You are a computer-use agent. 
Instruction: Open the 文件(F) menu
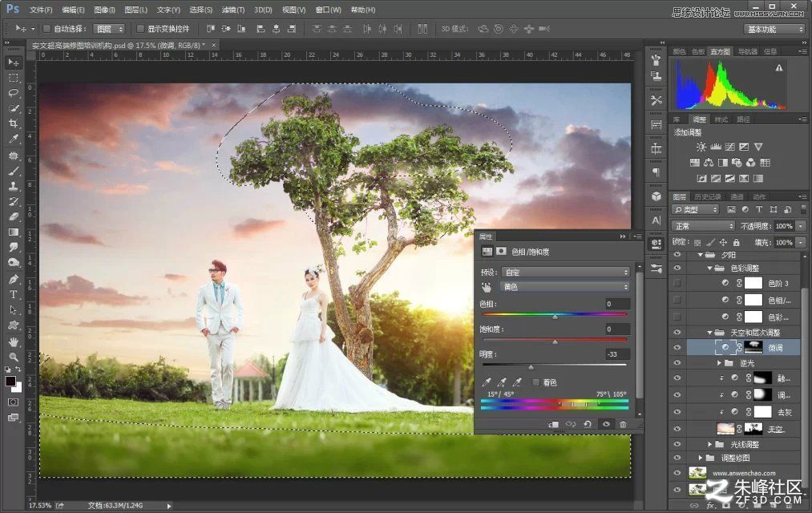(x=41, y=10)
